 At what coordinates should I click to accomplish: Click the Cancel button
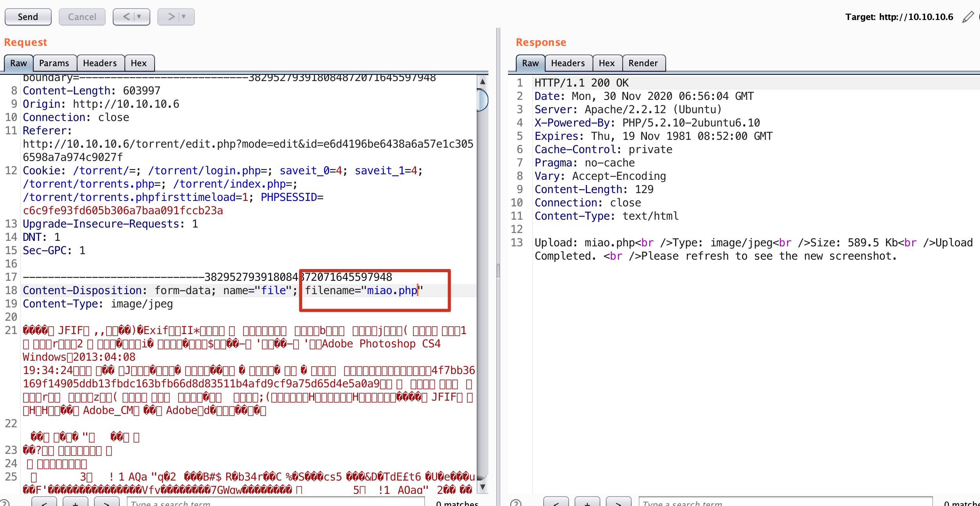click(x=82, y=17)
